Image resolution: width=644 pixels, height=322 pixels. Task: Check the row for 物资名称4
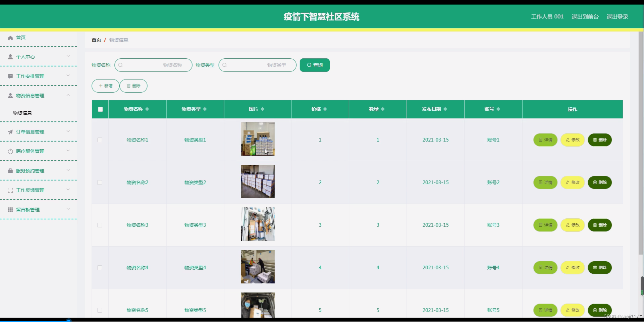click(x=100, y=268)
